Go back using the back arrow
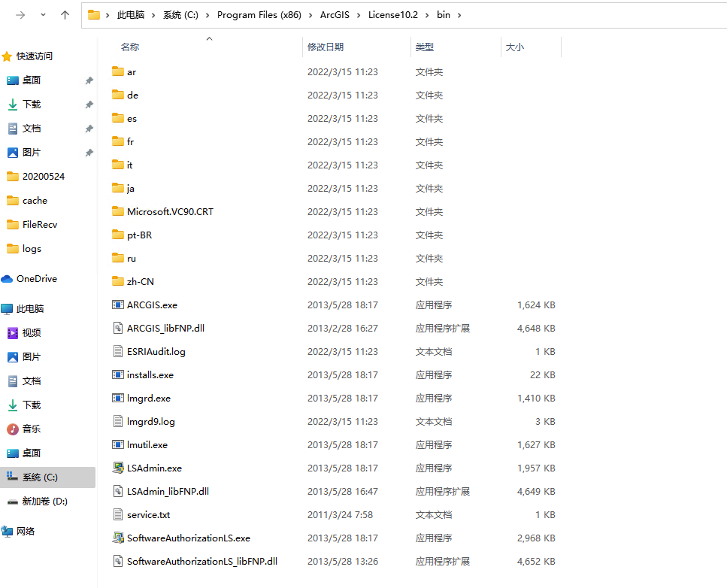 pos(20,15)
